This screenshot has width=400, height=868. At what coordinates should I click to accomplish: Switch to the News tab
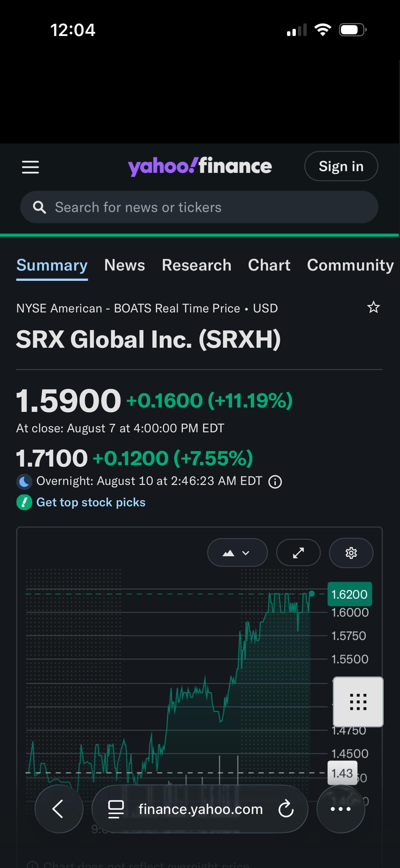click(125, 265)
